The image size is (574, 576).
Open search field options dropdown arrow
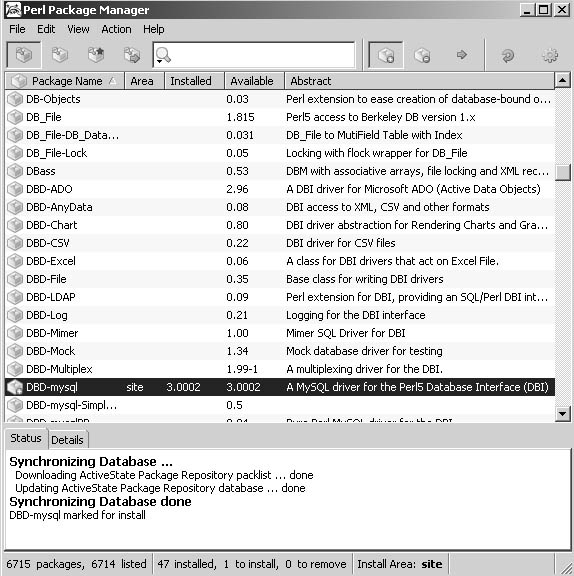(x=159, y=61)
